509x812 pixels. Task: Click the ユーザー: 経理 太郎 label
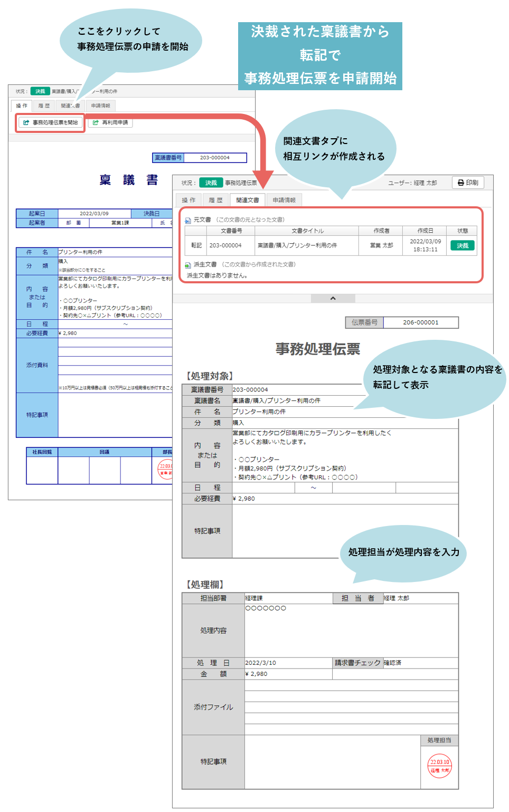[x=412, y=183]
